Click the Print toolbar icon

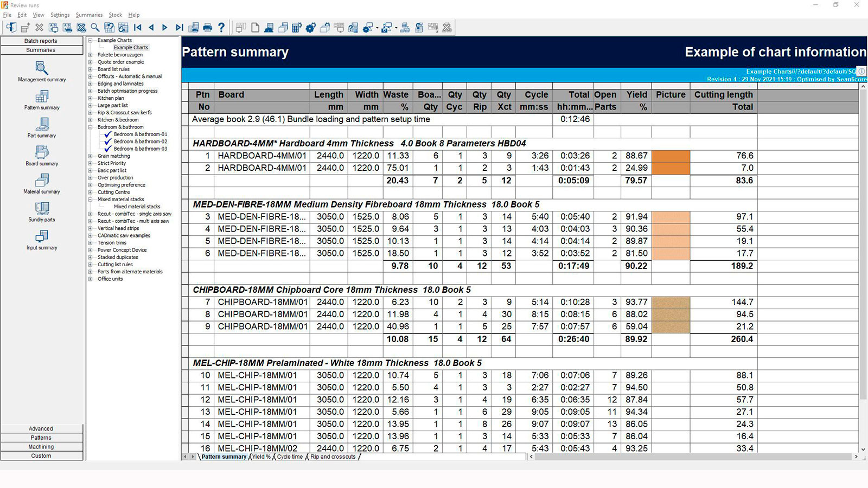(207, 28)
